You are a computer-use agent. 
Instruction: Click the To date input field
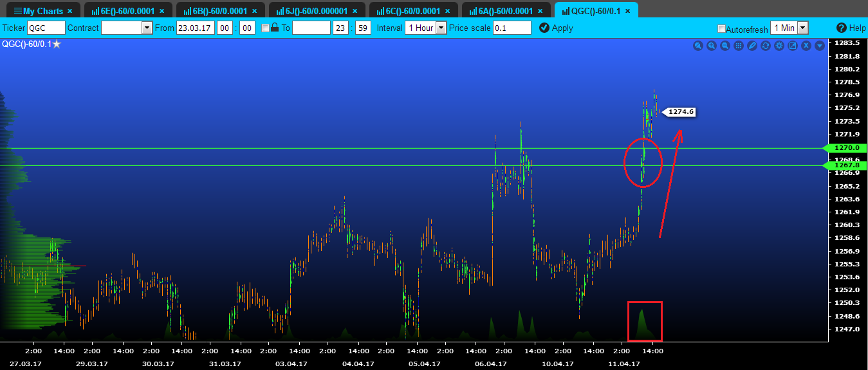(311, 28)
